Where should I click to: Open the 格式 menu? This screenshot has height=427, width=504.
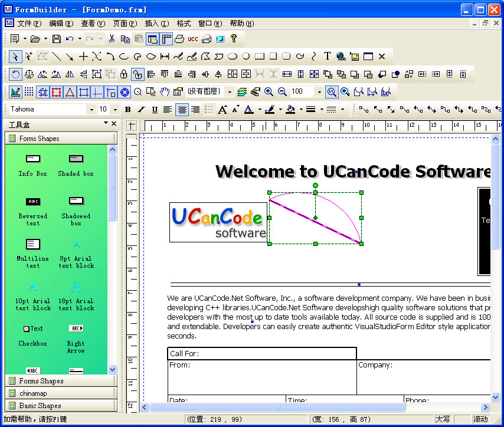click(184, 24)
